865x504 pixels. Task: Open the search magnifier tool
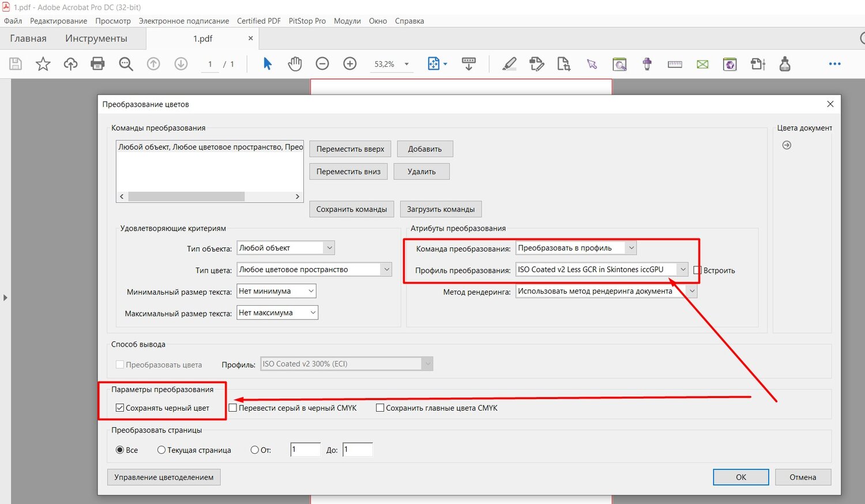126,64
